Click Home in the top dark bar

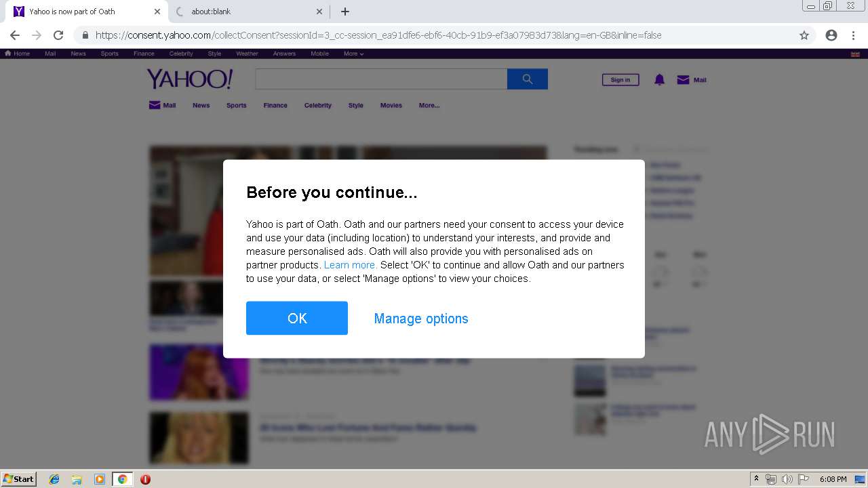coord(18,54)
